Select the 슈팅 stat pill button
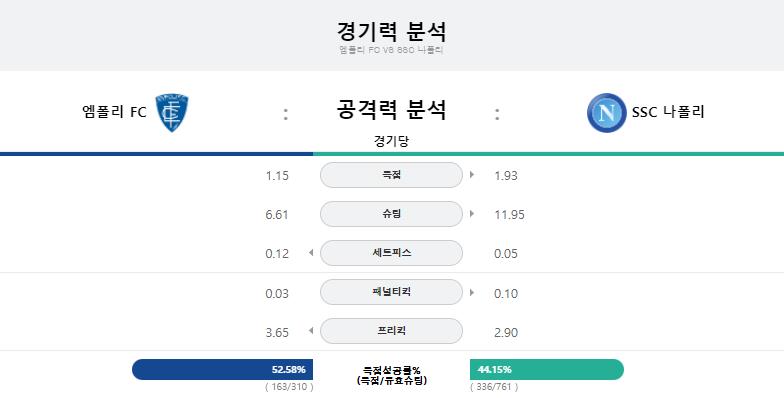The image size is (784, 398). [391, 214]
